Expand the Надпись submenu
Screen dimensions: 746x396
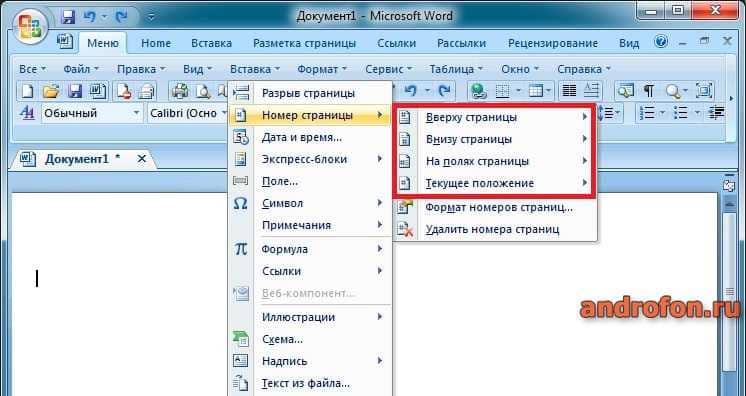(310, 361)
